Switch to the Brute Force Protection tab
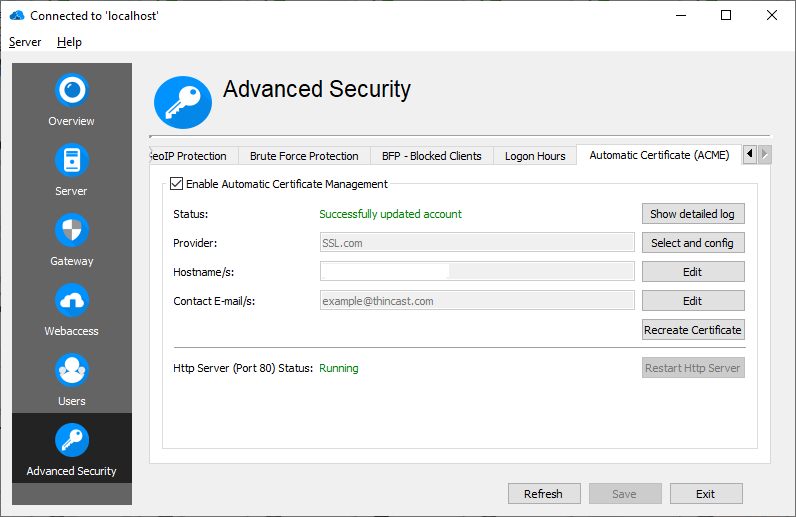Viewport: 796px width, 517px height. coord(304,156)
